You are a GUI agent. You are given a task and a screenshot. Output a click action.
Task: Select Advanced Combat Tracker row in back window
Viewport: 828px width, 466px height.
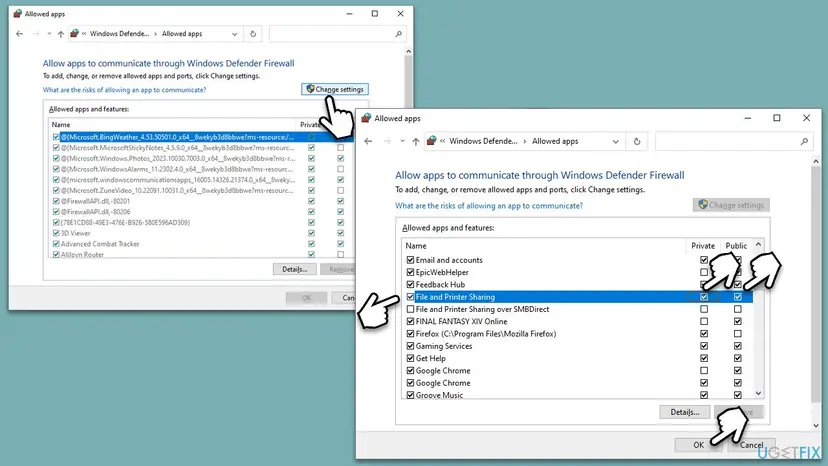[x=100, y=244]
